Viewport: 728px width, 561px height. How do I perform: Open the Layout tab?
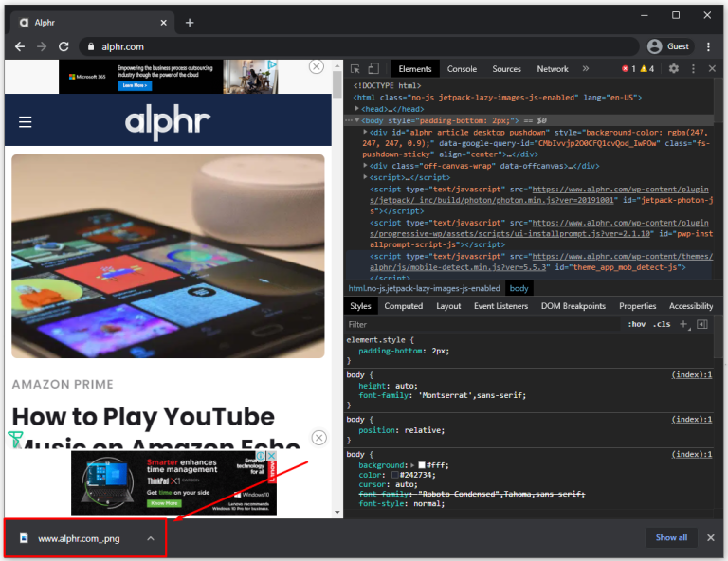point(448,306)
